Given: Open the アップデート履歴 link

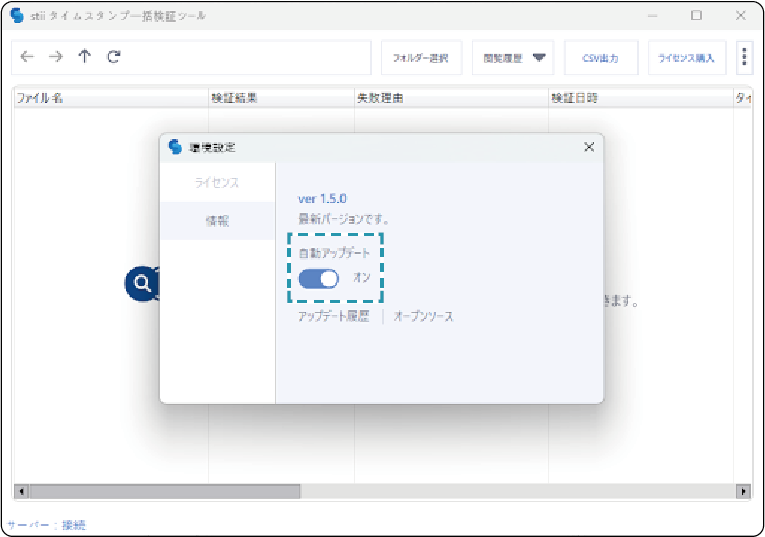Looking at the screenshot, I should (333, 316).
